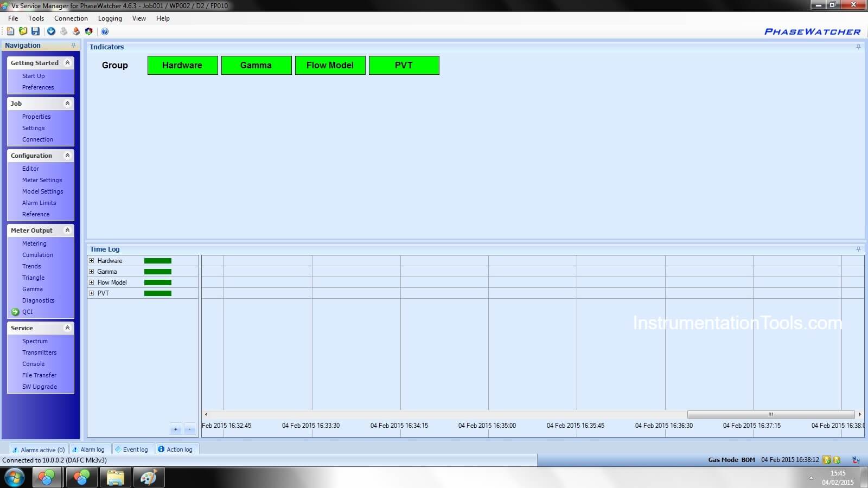Open Job Properties link
The image size is (868, 488).
tap(36, 117)
